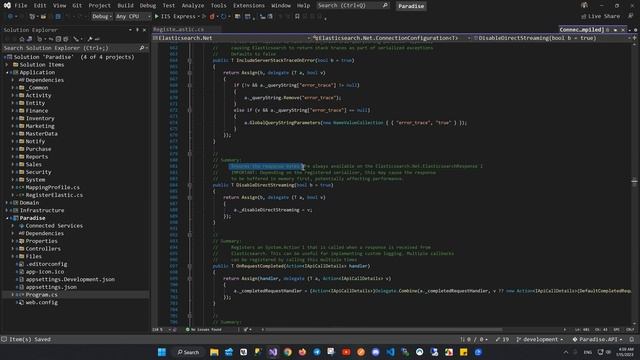
Task: Open the Git menu
Action: [77, 6]
